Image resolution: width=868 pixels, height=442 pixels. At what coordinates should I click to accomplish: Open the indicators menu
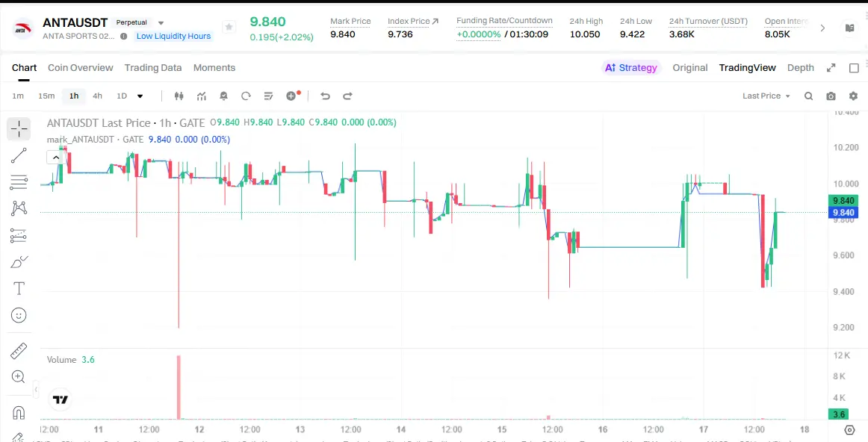click(x=202, y=96)
